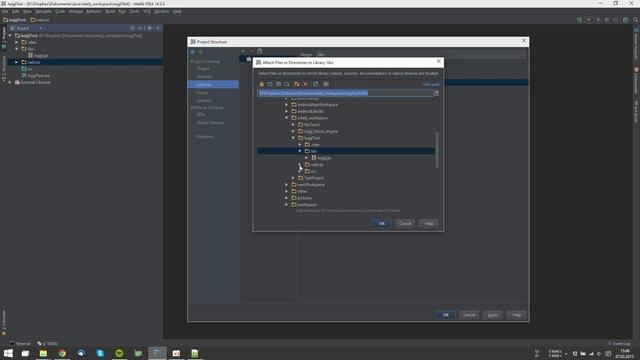Click the Remove library minus icon
Image resolution: width=640 pixels, height=360 pixels.
tap(251, 51)
